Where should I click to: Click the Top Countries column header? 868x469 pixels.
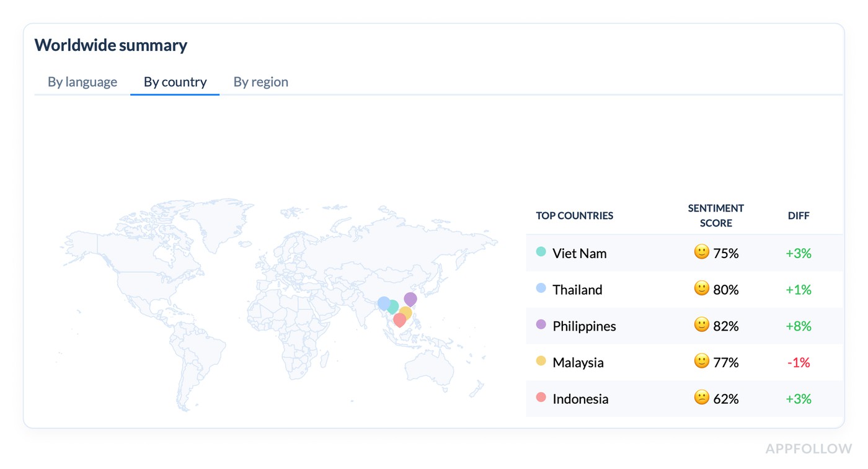(x=574, y=215)
